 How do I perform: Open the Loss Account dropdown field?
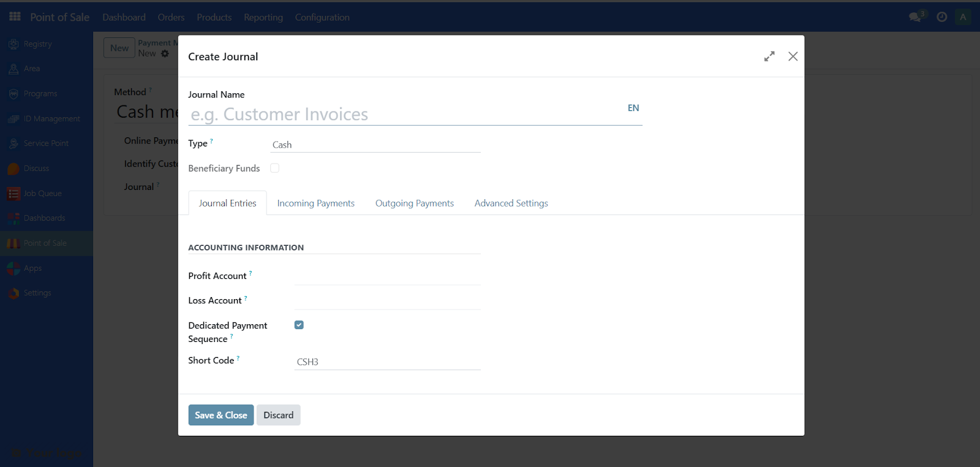pos(387,301)
